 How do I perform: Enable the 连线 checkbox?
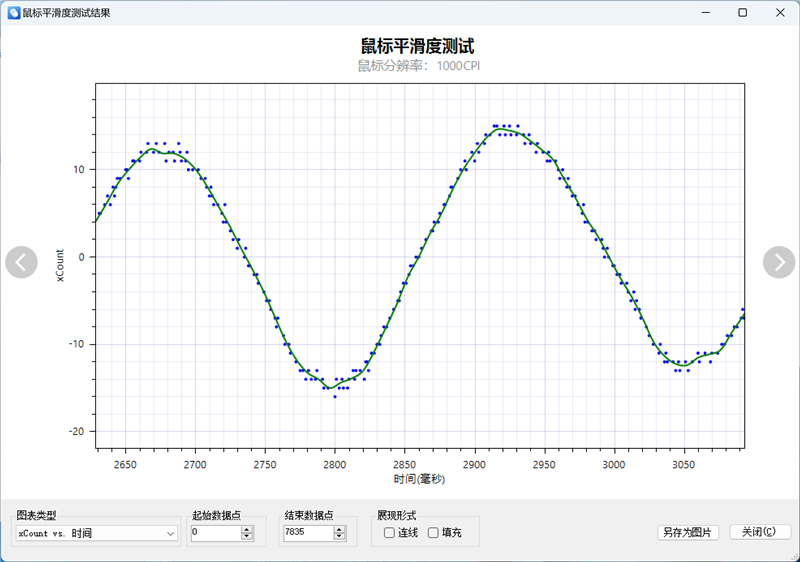tap(389, 533)
